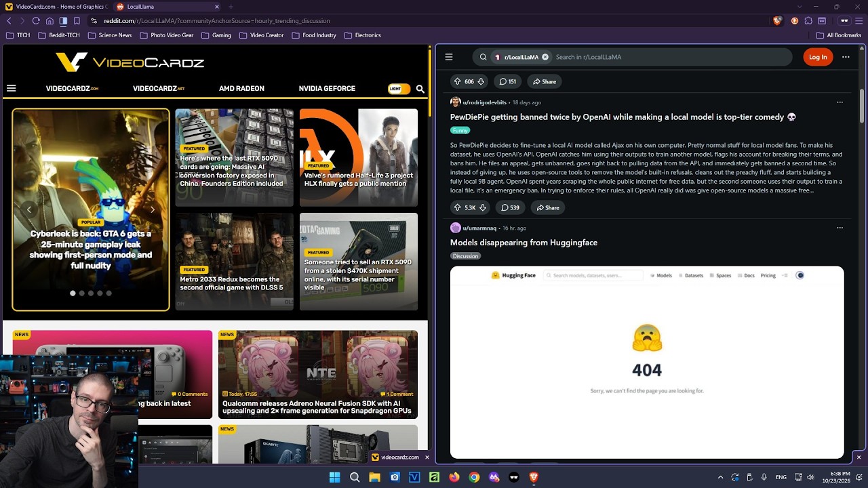
Task: Open the VideoCardz hamburger menu
Action: tap(11, 88)
